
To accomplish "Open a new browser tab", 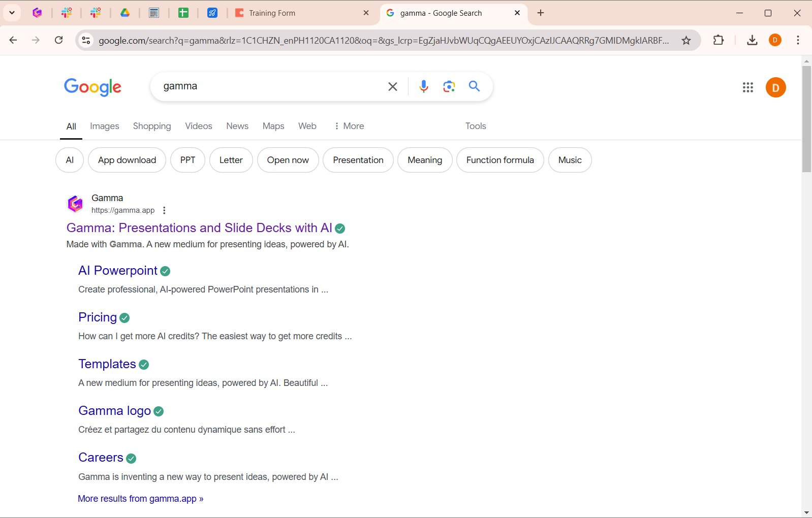I will pos(541,13).
